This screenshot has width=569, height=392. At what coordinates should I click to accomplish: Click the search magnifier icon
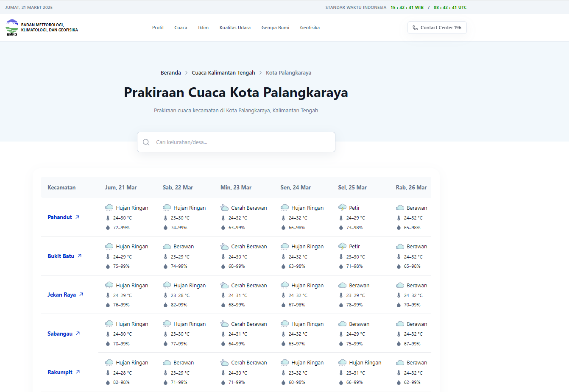pos(146,142)
